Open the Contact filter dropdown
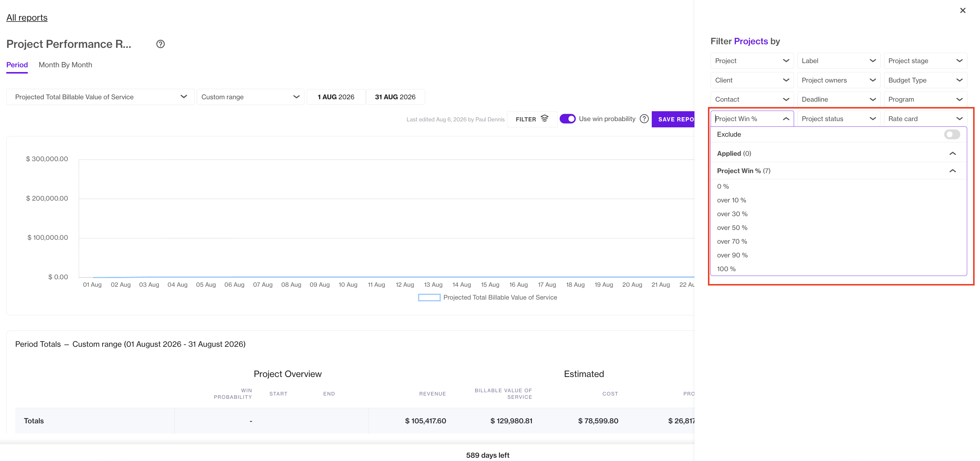The height and width of the screenshot is (461, 980). pyautogui.click(x=752, y=99)
